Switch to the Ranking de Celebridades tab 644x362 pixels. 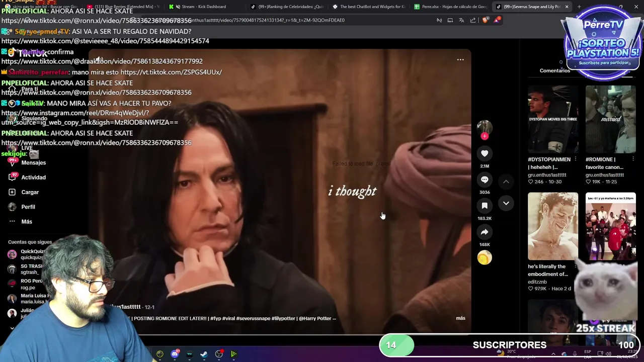pyautogui.click(x=287, y=7)
